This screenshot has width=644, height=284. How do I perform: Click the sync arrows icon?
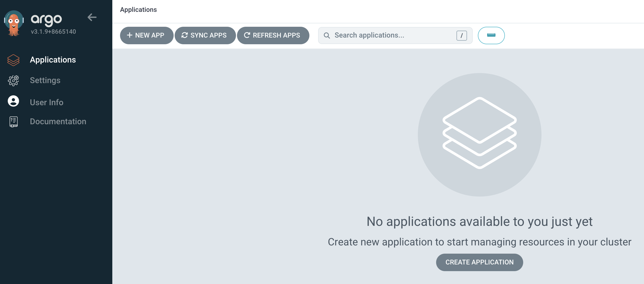point(184,35)
